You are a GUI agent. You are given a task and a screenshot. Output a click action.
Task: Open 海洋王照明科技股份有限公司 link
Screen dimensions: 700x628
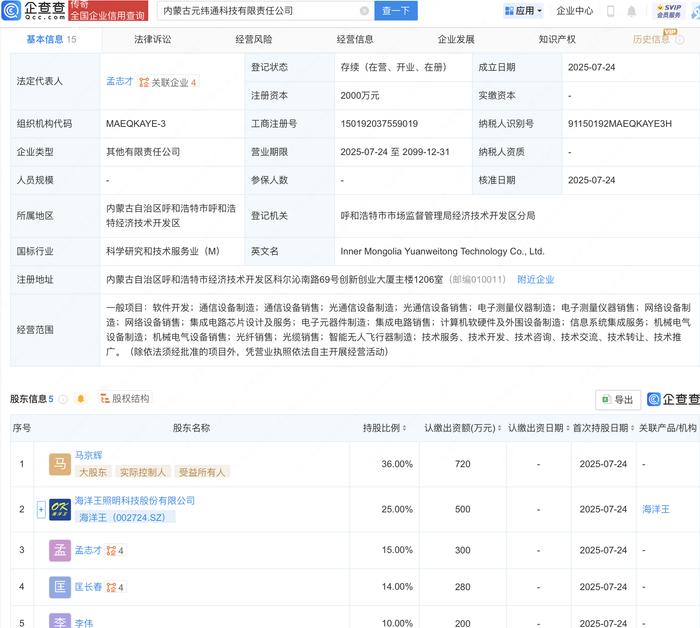click(135, 500)
